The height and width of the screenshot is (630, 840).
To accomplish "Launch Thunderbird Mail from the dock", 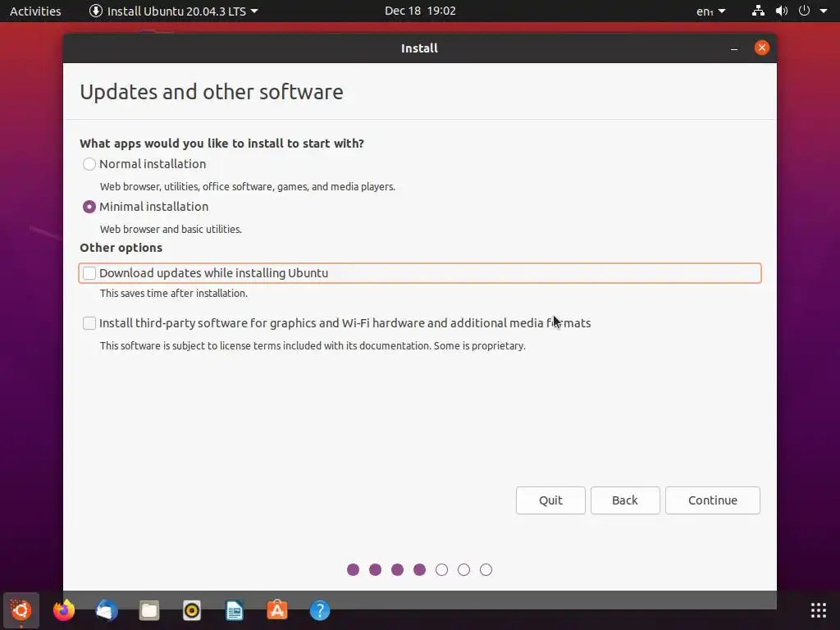I will pyautogui.click(x=107, y=610).
